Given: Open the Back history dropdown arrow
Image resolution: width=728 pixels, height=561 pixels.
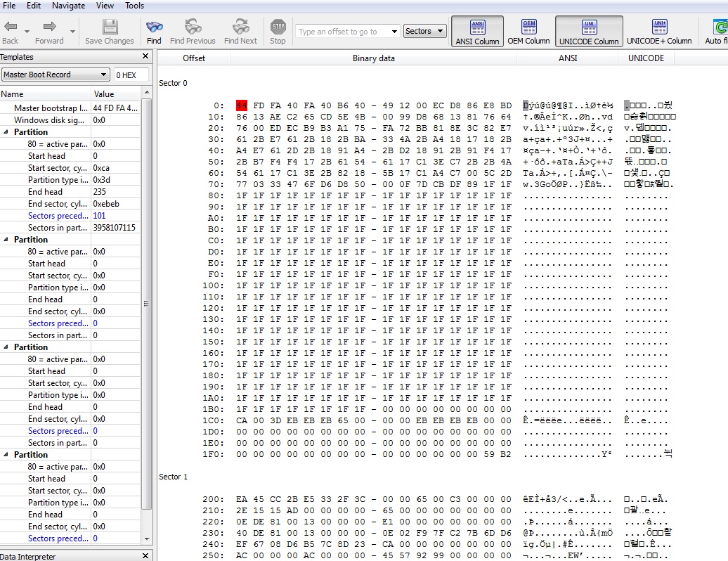Looking at the screenshot, I should coord(27,31).
